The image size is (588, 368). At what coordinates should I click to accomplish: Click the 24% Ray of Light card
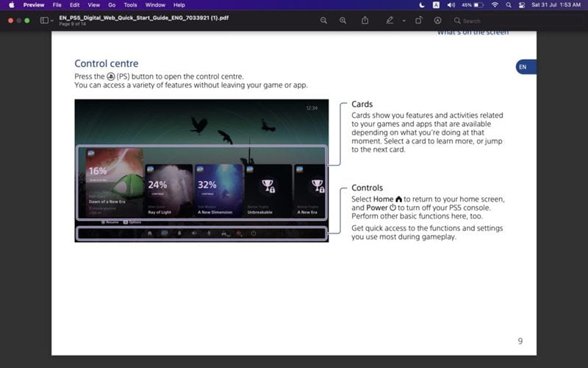pos(169,191)
